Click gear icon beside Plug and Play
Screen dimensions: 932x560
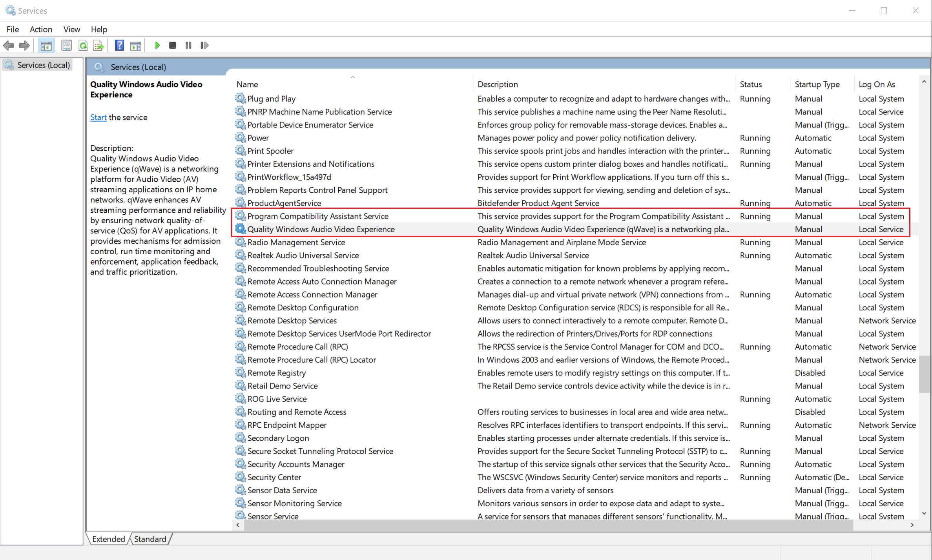click(x=241, y=99)
